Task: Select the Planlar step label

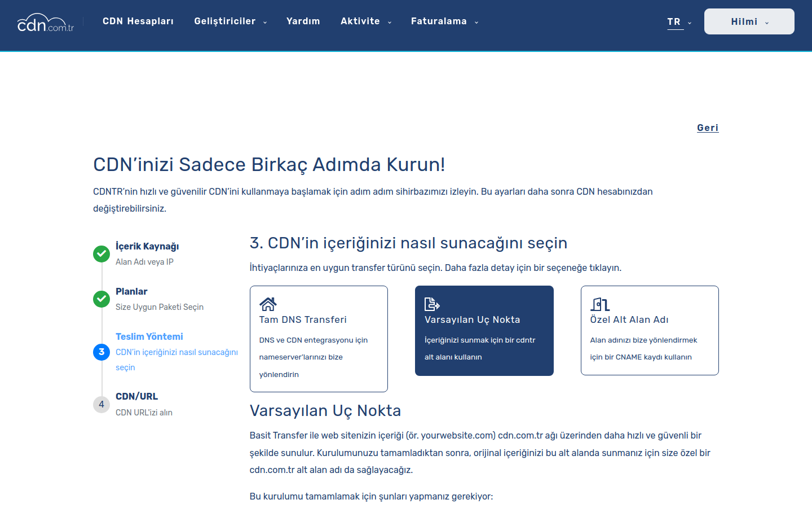Action: (x=131, y=291)
